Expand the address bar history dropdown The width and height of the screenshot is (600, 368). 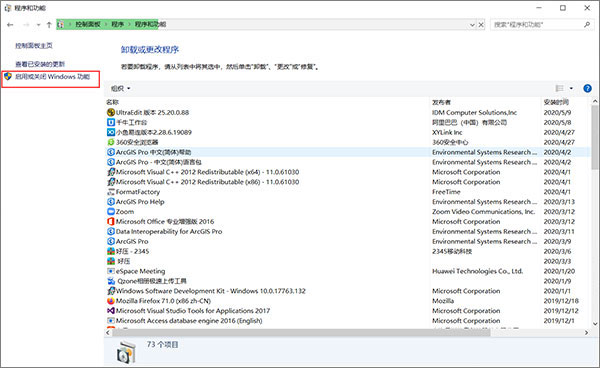coord(472,25)
